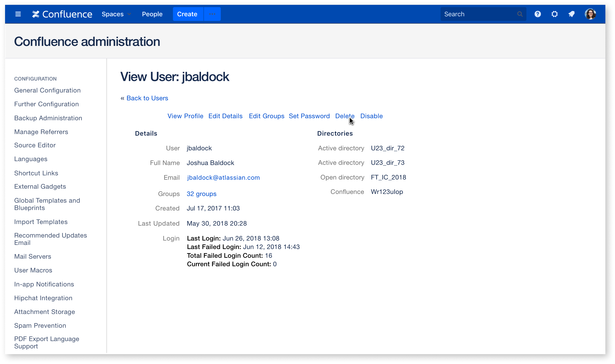Open the hamburger sidebar menu
Viewport: 615px width, 364px height.
(x=18, y=14)
